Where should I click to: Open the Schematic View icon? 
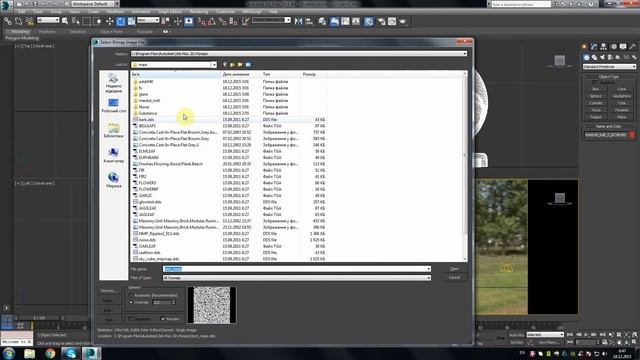point(356,21)
